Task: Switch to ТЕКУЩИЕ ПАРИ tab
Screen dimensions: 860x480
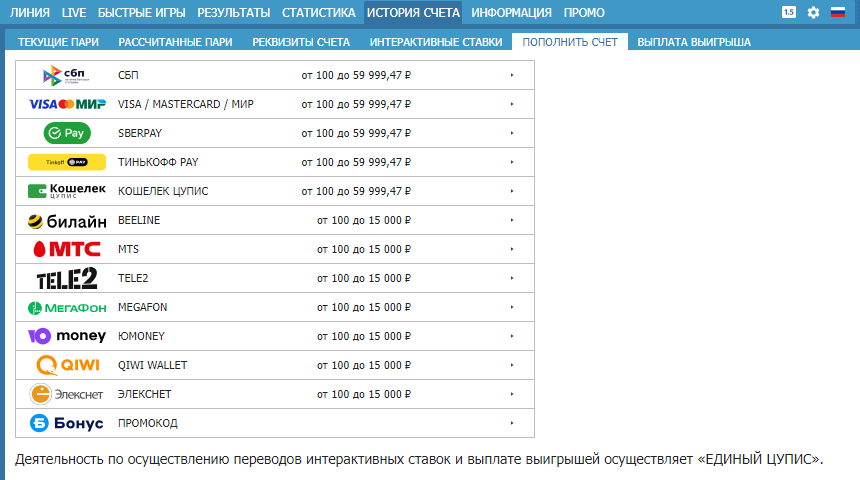Action: pos(58,42)
